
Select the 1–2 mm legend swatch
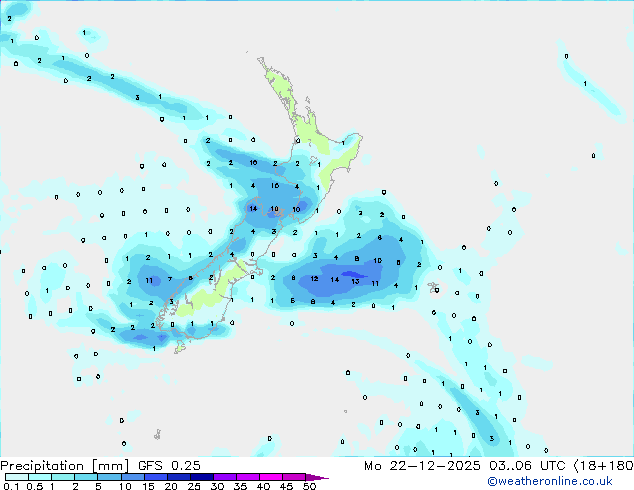63,477
